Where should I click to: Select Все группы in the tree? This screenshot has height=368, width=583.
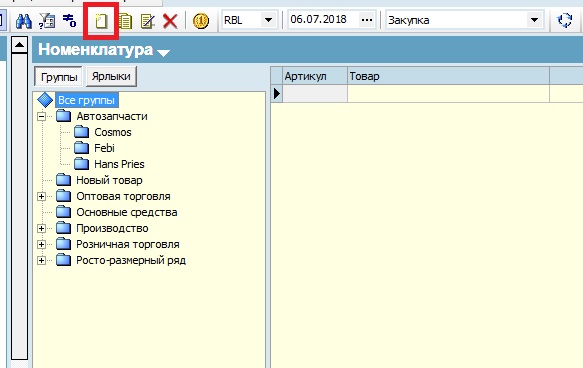86,100
